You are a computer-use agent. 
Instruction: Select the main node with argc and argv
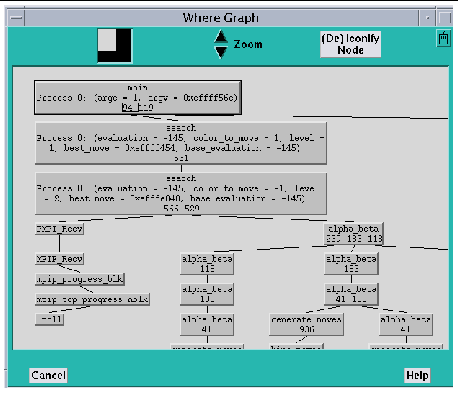138,97
